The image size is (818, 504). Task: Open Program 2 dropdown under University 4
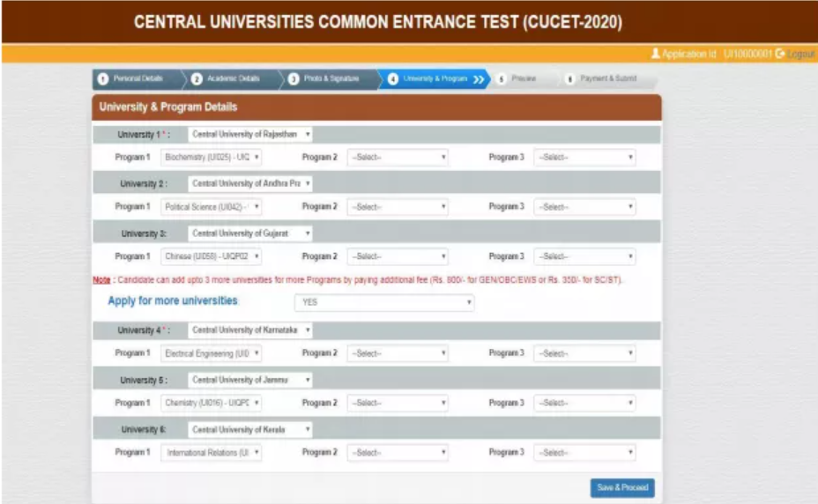tap(398, 353)
